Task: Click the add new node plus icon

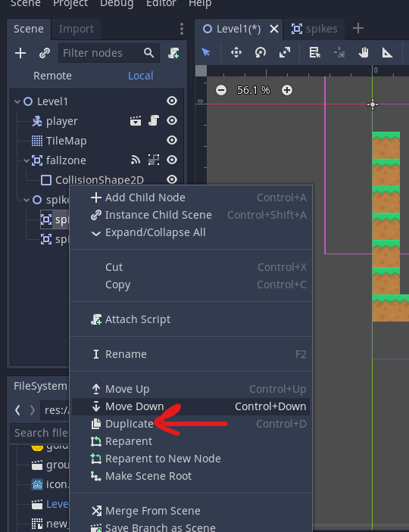Action: click(x=20, y=53)
